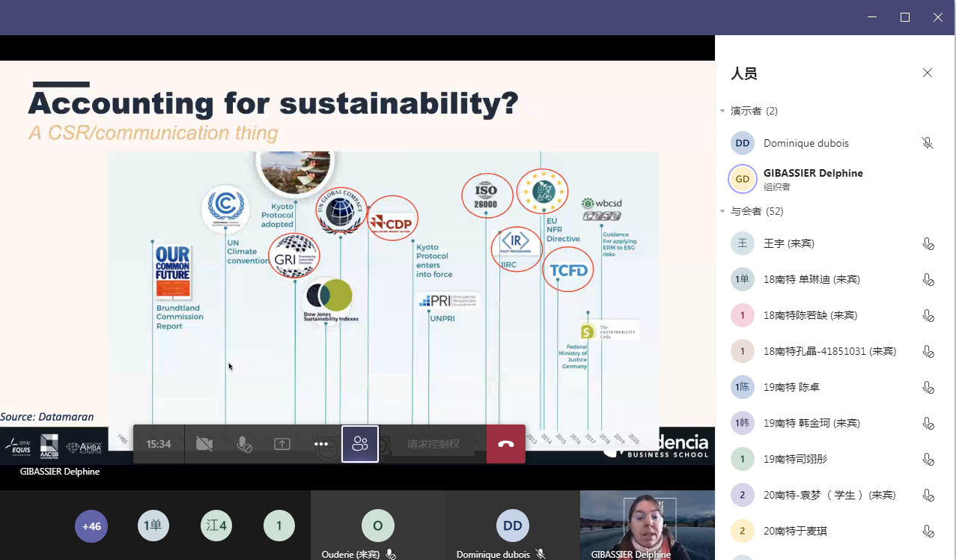Click Ouderie (来宾) participant tile
The width and height of the screenshot is (956, 560).
tap(377, 526)
